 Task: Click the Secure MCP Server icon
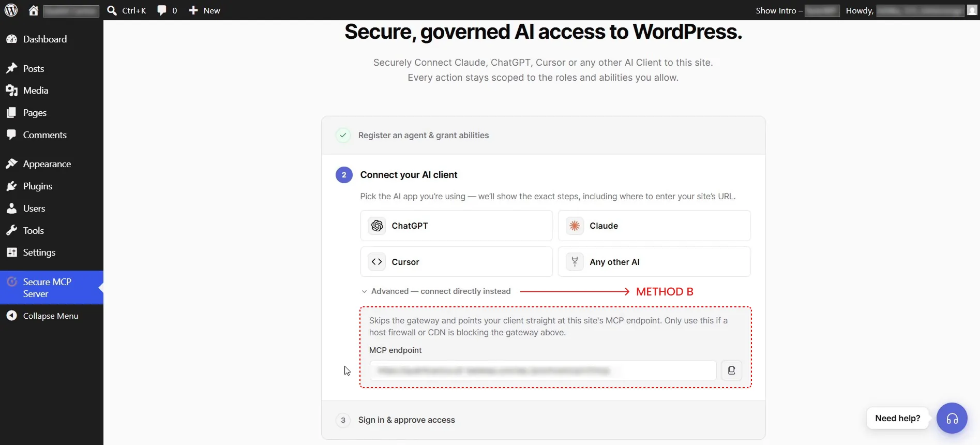tap(11, 282)
